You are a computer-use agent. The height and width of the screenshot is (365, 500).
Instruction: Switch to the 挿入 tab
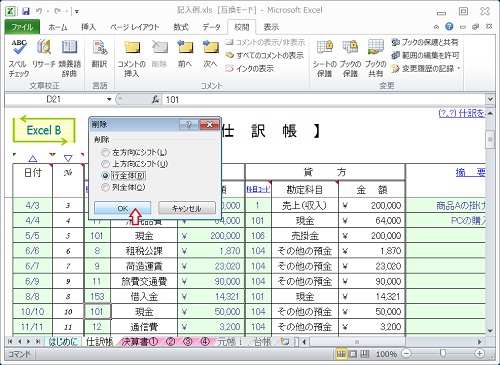[88, 27]
